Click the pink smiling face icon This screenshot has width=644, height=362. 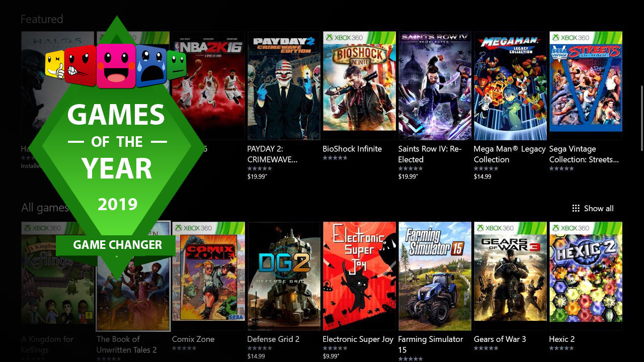point(116,66)
